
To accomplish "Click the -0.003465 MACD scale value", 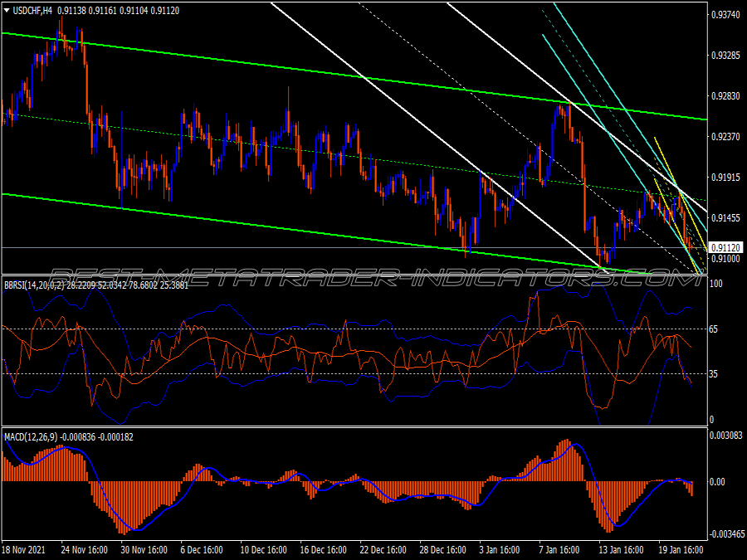I will click(726, 534).
